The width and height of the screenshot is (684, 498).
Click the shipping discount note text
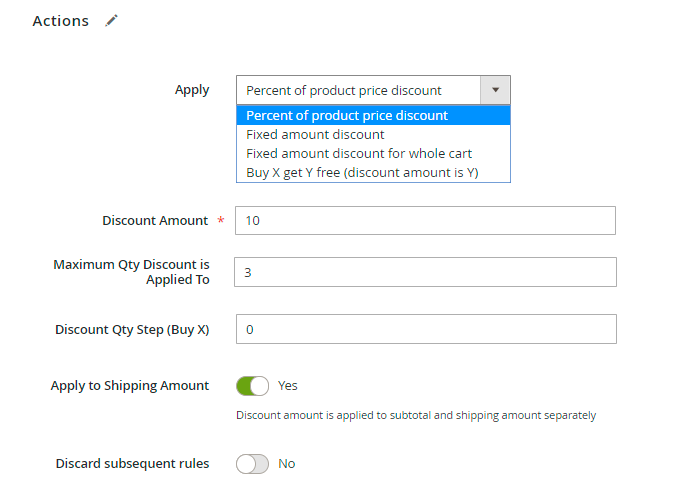416,415
